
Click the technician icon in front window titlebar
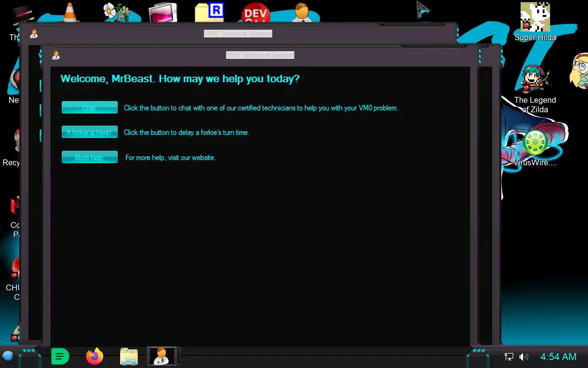pyautogui.click(x=56, y=55)
